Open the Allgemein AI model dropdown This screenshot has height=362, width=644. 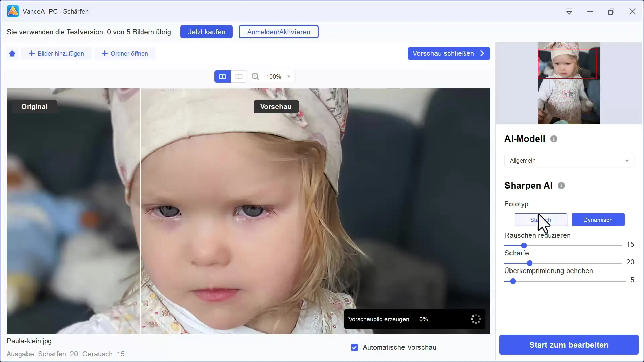(569, 161)
